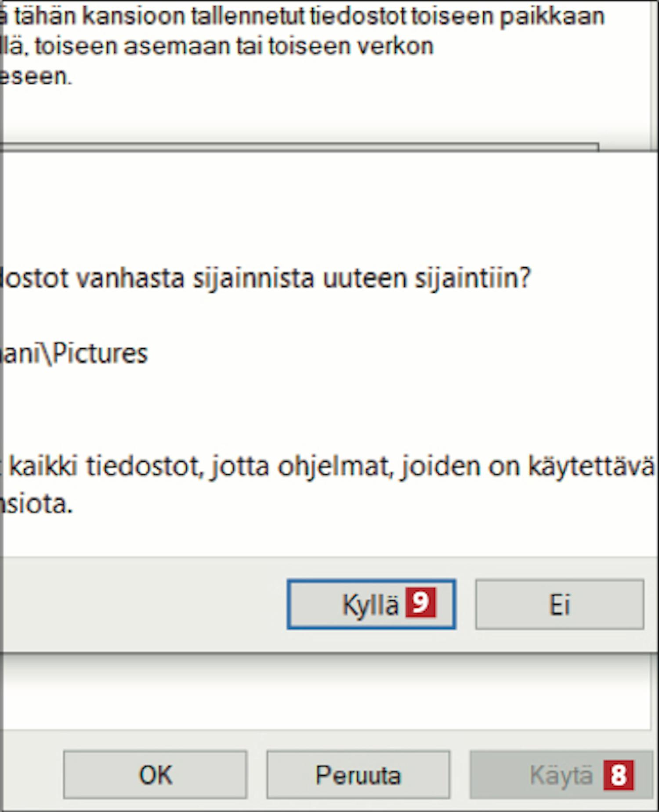Click OK in the properties dialog
The image size is (659, 812).
155,774
